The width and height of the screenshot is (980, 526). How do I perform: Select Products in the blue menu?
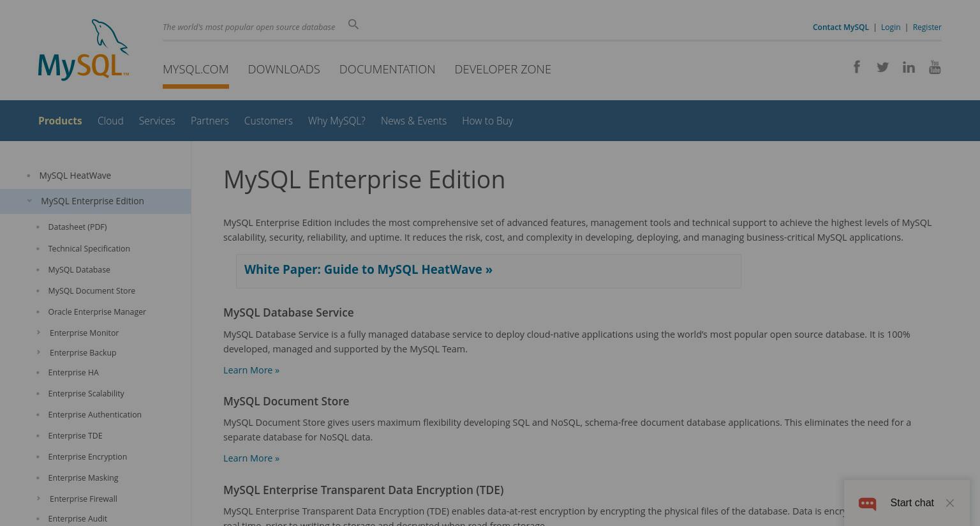point(60,121)
